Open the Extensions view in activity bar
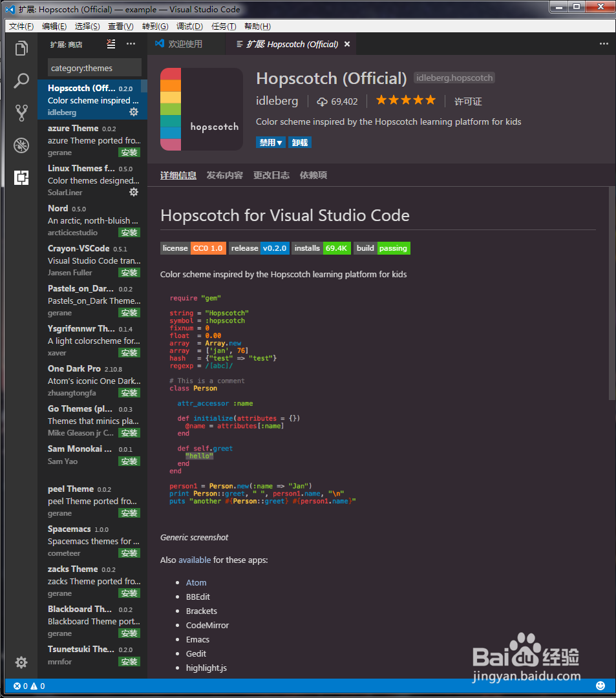The image size is (616, 698). (x=21, y=178)
